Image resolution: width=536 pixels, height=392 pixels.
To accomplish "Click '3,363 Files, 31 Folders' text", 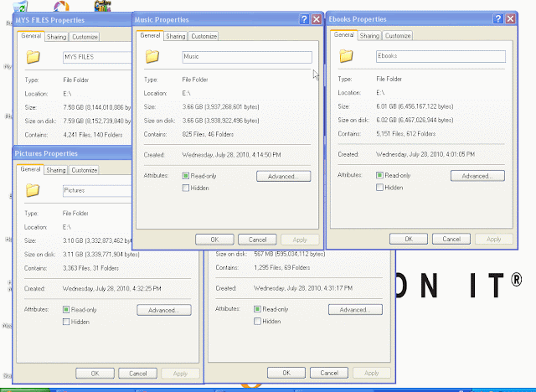I will (x=90, y=268).
